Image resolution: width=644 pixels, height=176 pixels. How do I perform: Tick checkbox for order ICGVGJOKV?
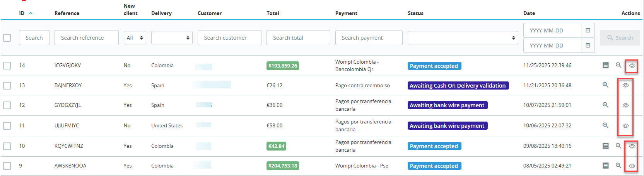7,66
